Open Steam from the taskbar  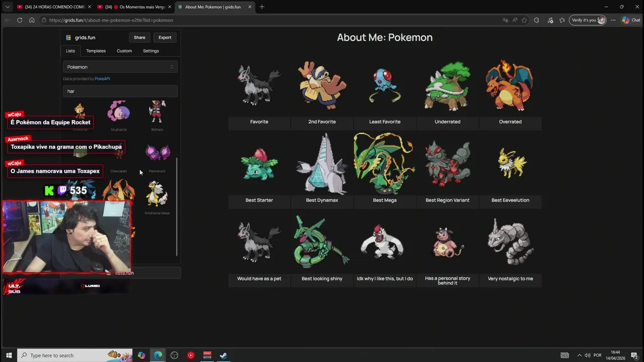coord(223,355)
